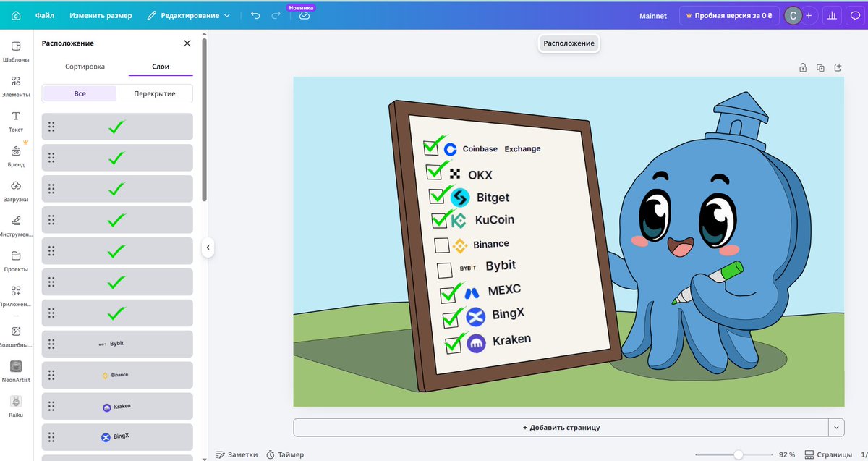
Task: Open the 92 % zoom level menu
Action: pos(786,454)
